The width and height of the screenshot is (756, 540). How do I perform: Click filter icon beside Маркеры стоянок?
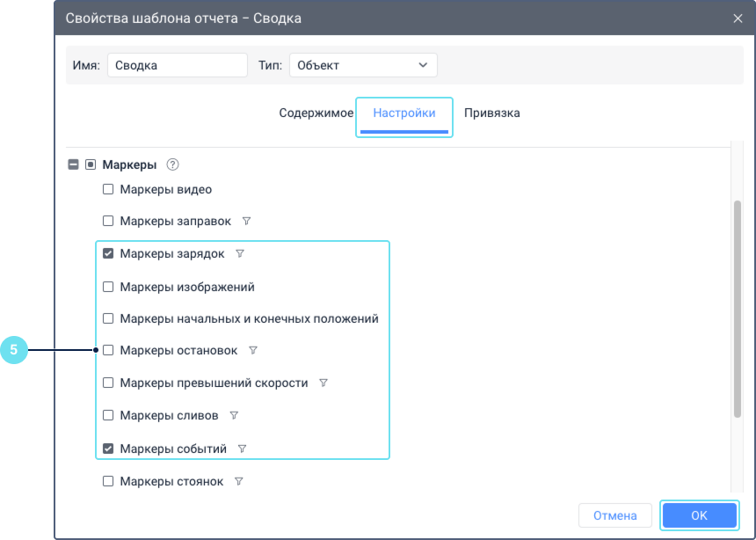(239, 482)
